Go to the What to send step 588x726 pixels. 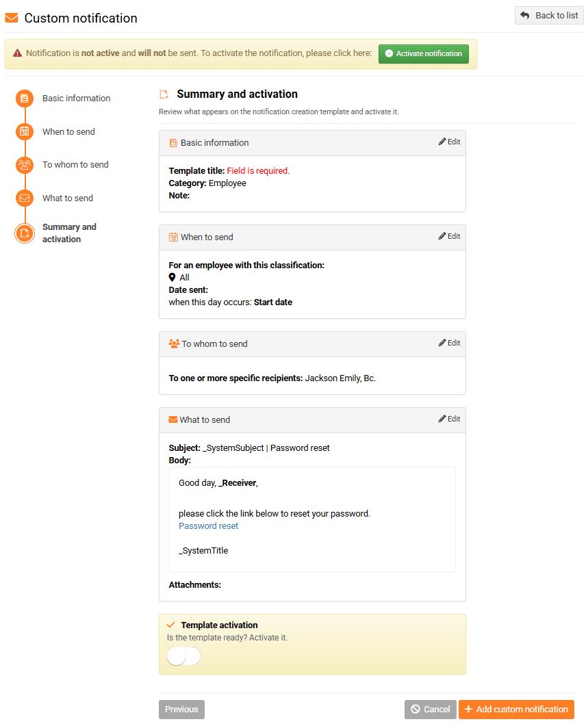tap(68, 198)
